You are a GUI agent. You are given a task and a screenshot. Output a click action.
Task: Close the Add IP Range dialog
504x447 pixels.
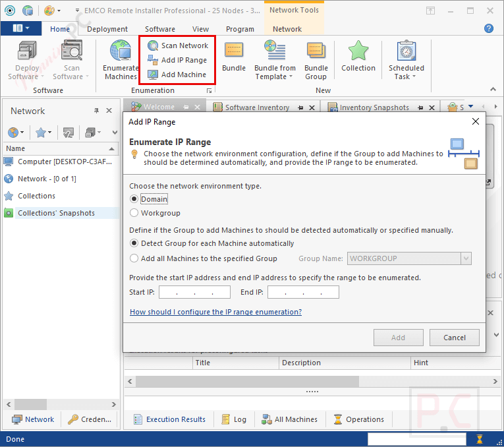476,121
